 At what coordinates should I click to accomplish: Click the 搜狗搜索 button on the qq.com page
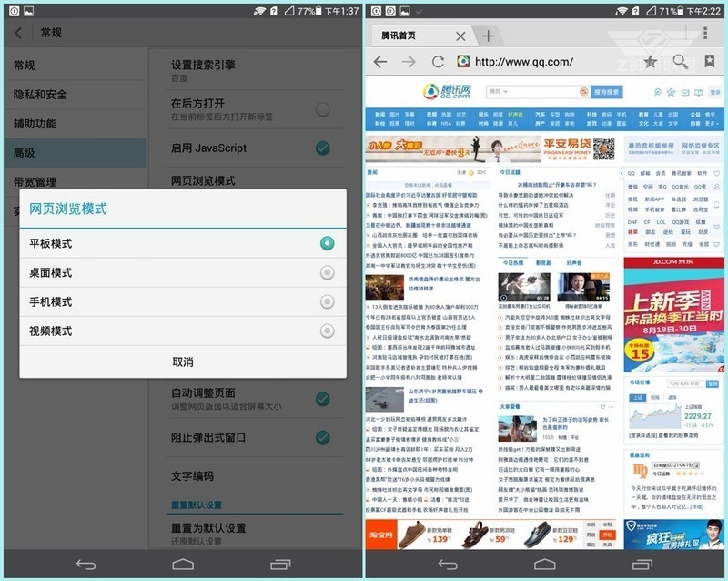coord(607,92)
